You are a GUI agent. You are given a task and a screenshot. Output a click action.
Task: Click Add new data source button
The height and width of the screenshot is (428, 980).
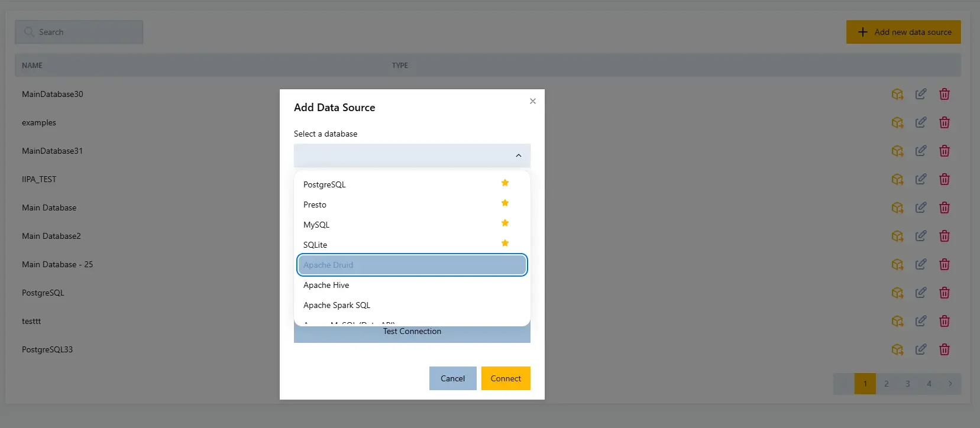tap(904, 32)
